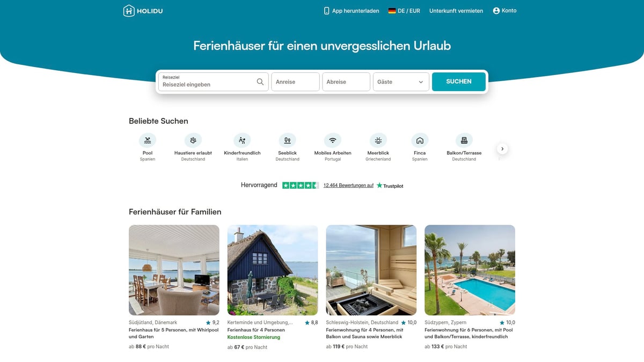
Task: Choose the Haustiere erlaubt paw icon
Action: point(193,141)
